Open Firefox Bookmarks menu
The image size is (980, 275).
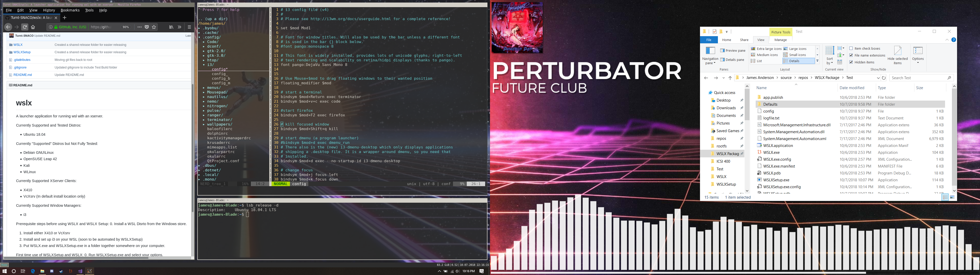click(70, 10)
